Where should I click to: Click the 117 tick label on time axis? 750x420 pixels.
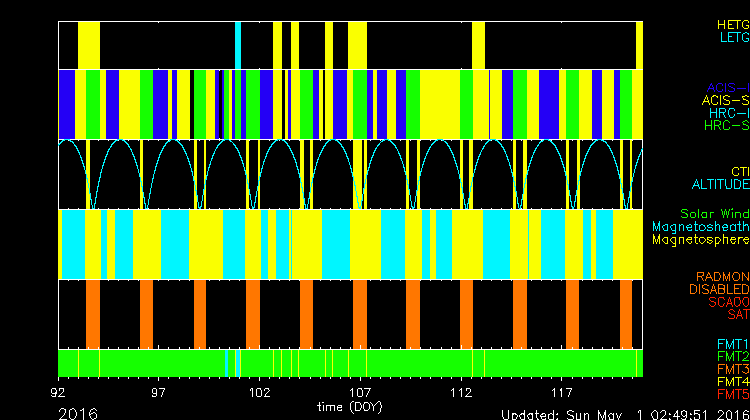tap(561, 393)
